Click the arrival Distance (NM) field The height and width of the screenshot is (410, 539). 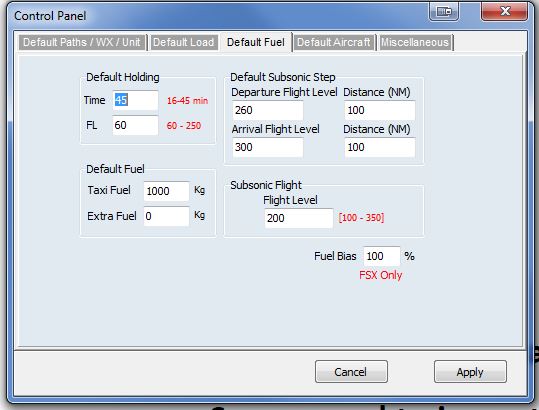[x=380, y=147]
